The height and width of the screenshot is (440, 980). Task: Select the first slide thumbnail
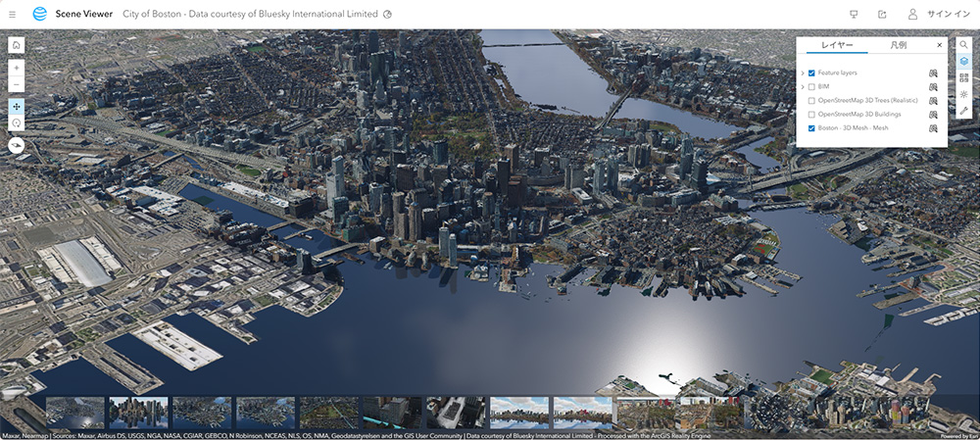click(x=75, y=413)
